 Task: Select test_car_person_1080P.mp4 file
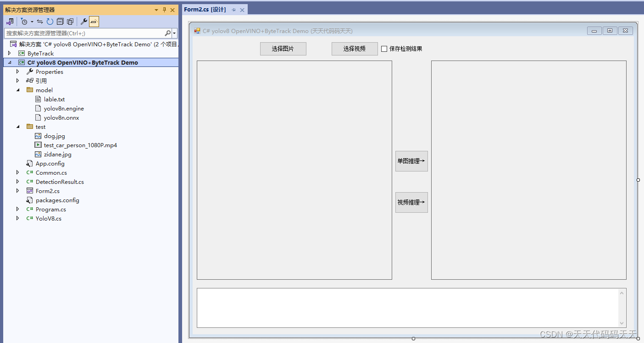tap(80, 145)
